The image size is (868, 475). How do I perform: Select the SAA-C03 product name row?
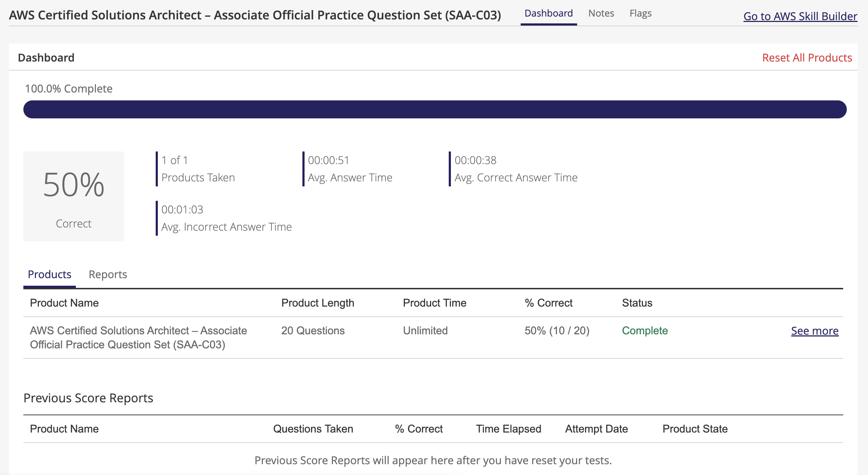pyautogui.click(x=138, y=338)
